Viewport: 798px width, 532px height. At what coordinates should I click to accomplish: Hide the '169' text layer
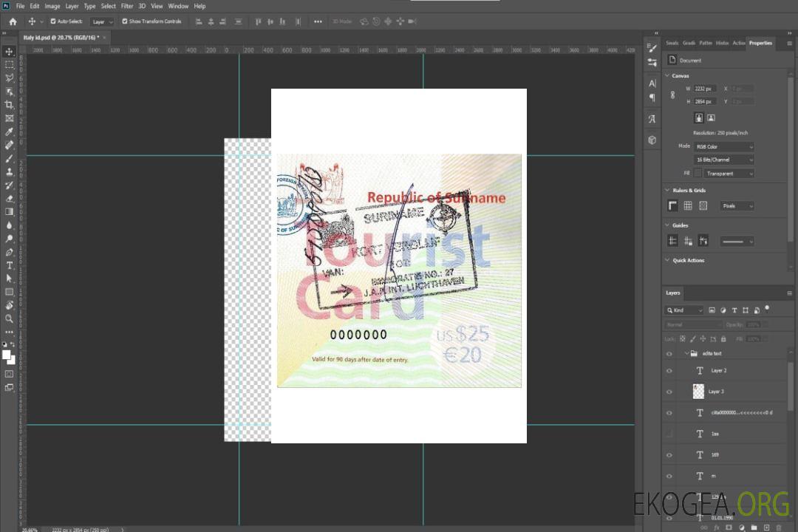point(669,455)
